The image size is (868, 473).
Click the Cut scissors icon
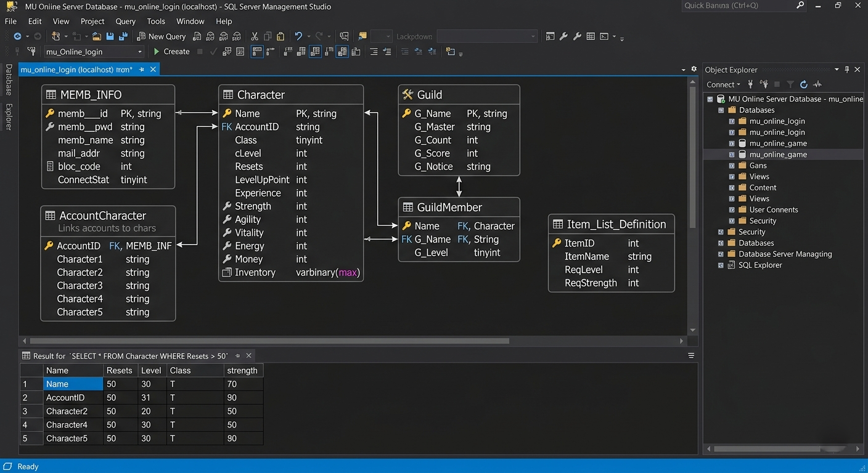255,36
